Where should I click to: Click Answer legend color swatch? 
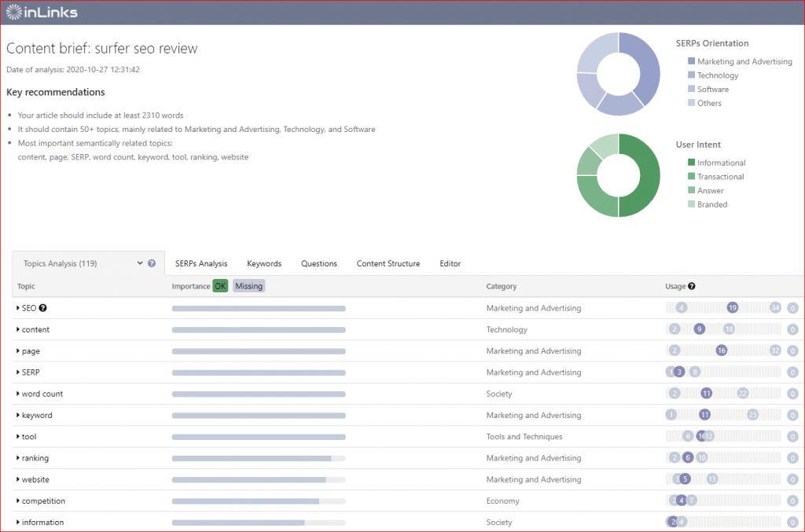tap(691, 190)
